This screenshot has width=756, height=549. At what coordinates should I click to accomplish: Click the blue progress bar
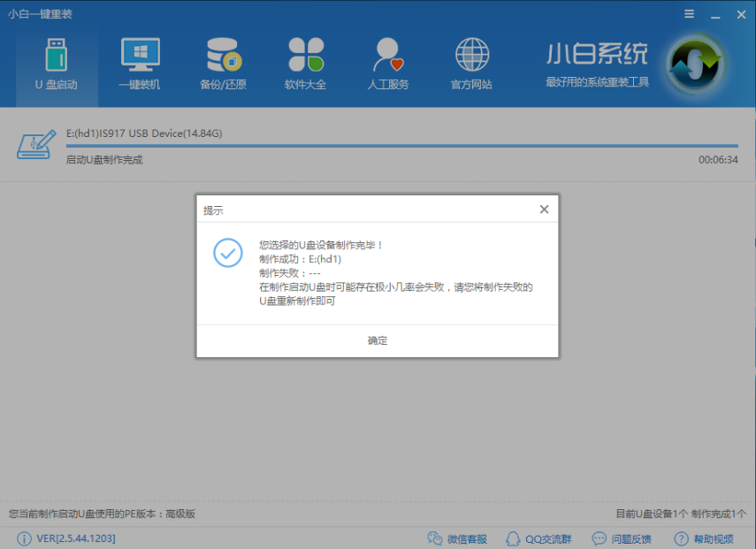[398, 147]
